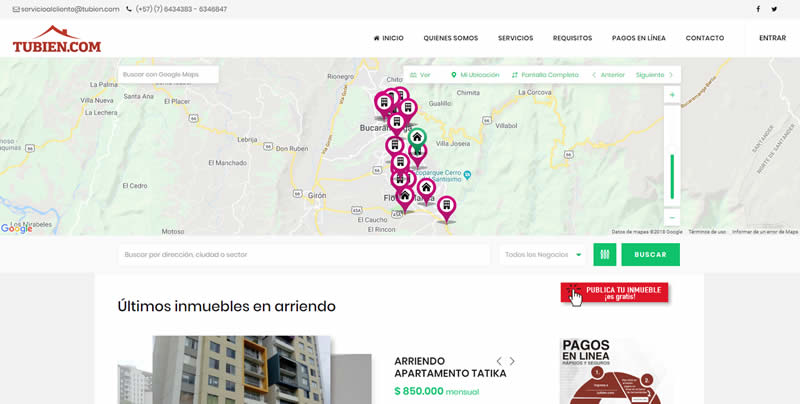This screenshot has height=404, width=800.
Task: Open the Requisitos menu item
Action: 572,38
